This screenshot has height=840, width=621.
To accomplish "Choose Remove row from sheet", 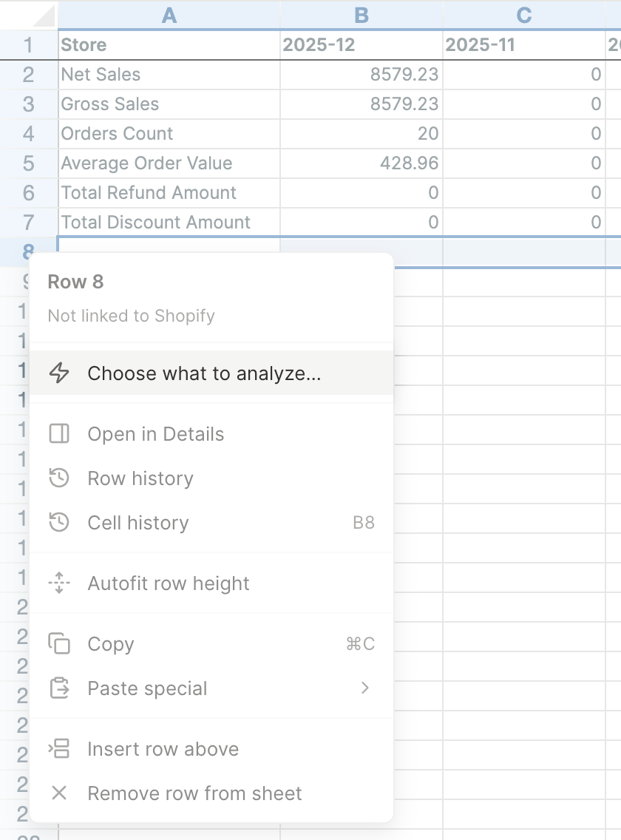I will coord(211,793).
